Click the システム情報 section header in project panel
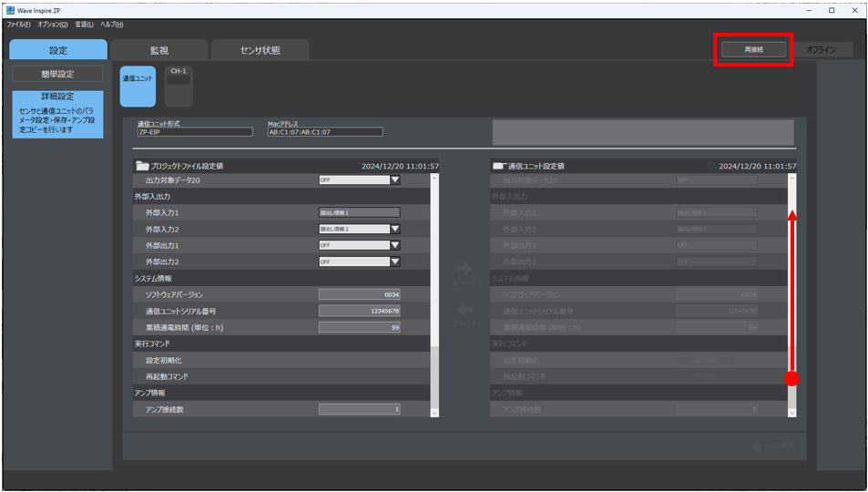Viewport: 868px width, 492px height. point(281,278)
